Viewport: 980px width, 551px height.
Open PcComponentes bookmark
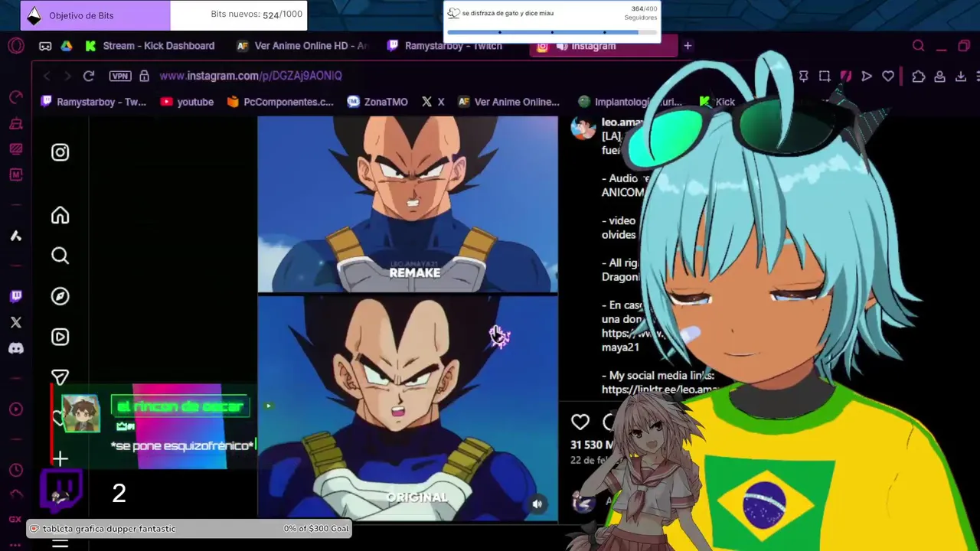[280, 102]
